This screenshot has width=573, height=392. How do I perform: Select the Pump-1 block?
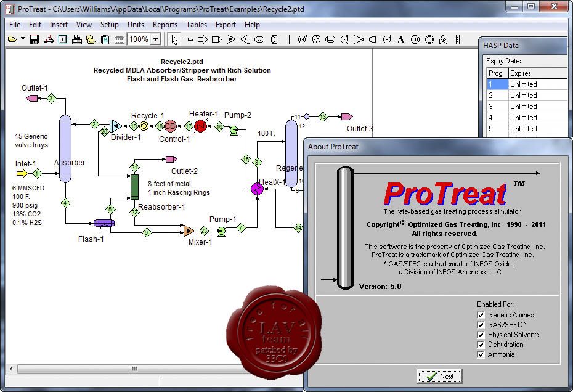[x=221, y=231]
